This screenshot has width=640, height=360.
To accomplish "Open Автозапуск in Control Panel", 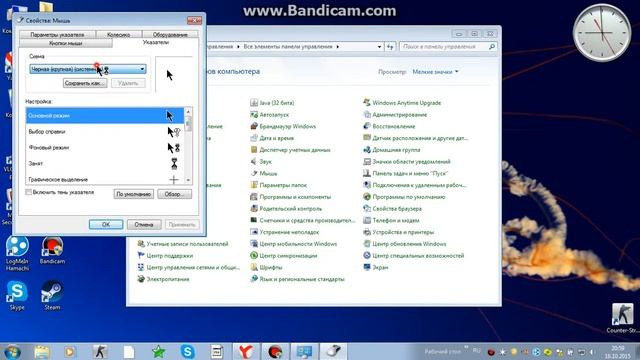I will (x=269, y=115).
